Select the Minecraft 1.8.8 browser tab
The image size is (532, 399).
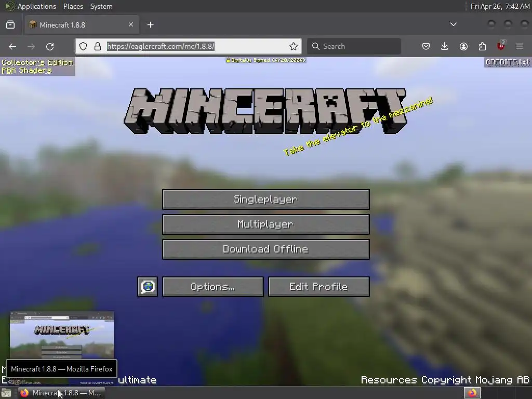82,25
